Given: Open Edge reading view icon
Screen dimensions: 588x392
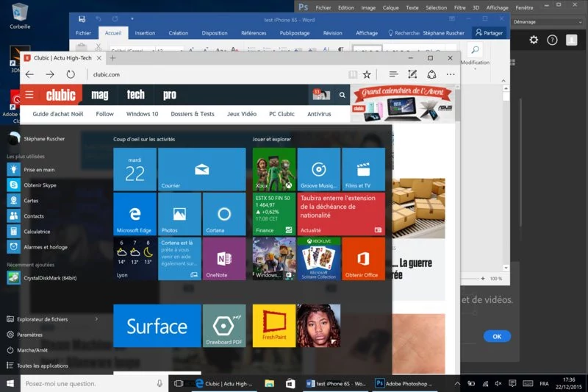Looking at the screenshot, I should [x=353, y=74].
